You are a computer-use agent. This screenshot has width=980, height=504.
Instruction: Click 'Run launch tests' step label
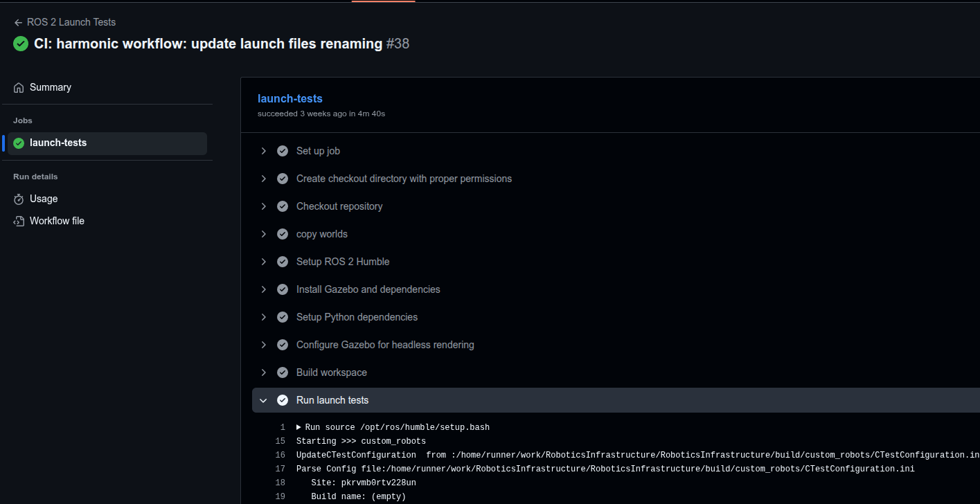[x=332, y=400]
